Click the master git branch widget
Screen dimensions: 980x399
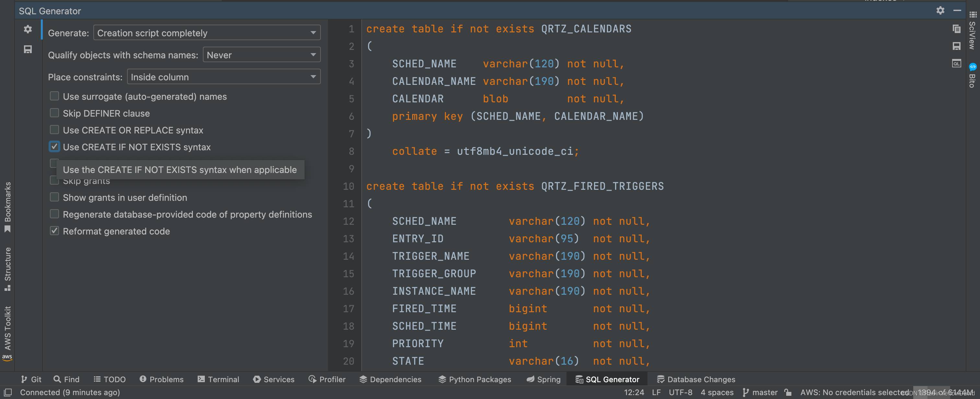(760, 392)
